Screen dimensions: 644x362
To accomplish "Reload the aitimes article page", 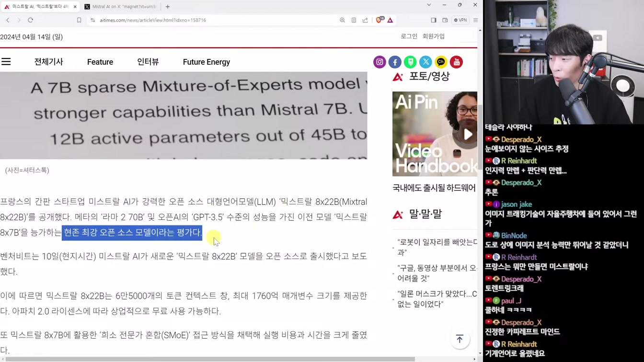I will pyautogui.click(x=30, y=20).
